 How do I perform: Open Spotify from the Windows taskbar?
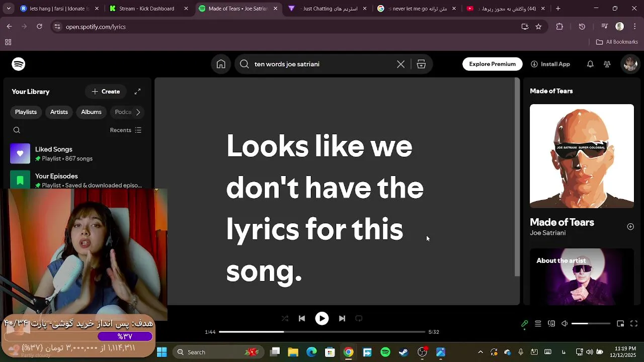point(385,352)
